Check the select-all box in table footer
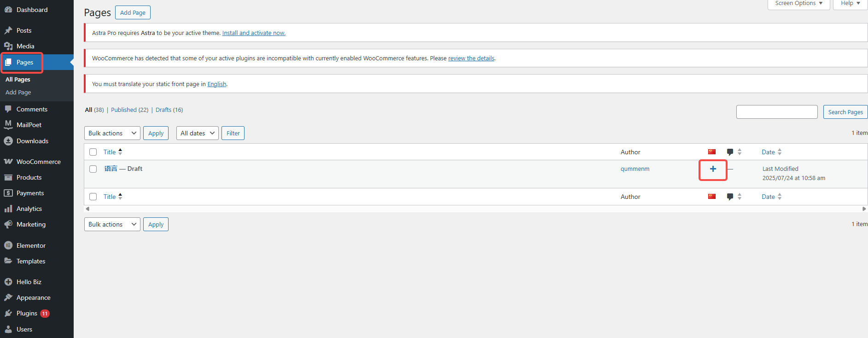868x338 pixels. point(93,197)
